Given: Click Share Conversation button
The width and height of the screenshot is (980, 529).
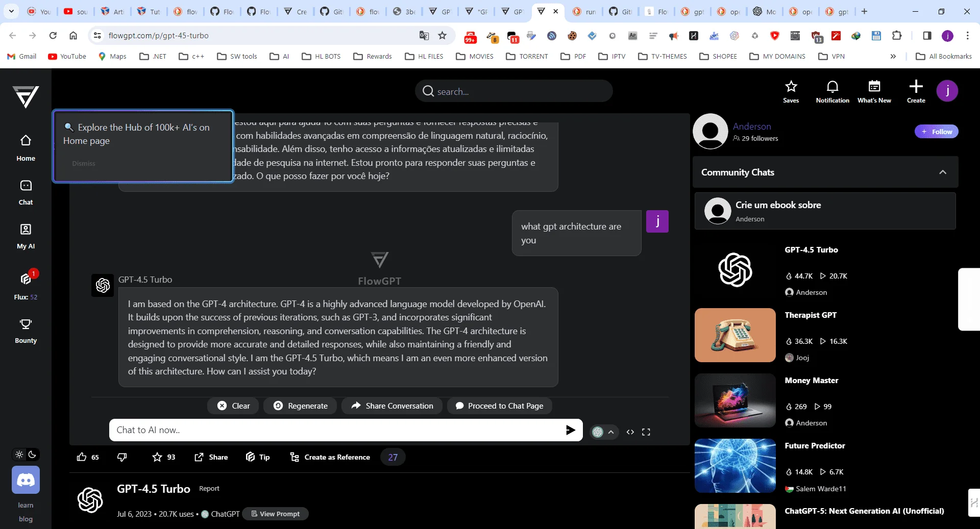Looking at the screenshot, I should 392,406.
